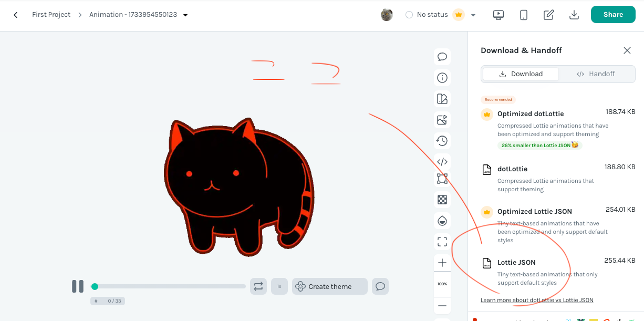Open comments speech bubble in side toolbar
Screen dimensions: 644x321
click(442, 57)
